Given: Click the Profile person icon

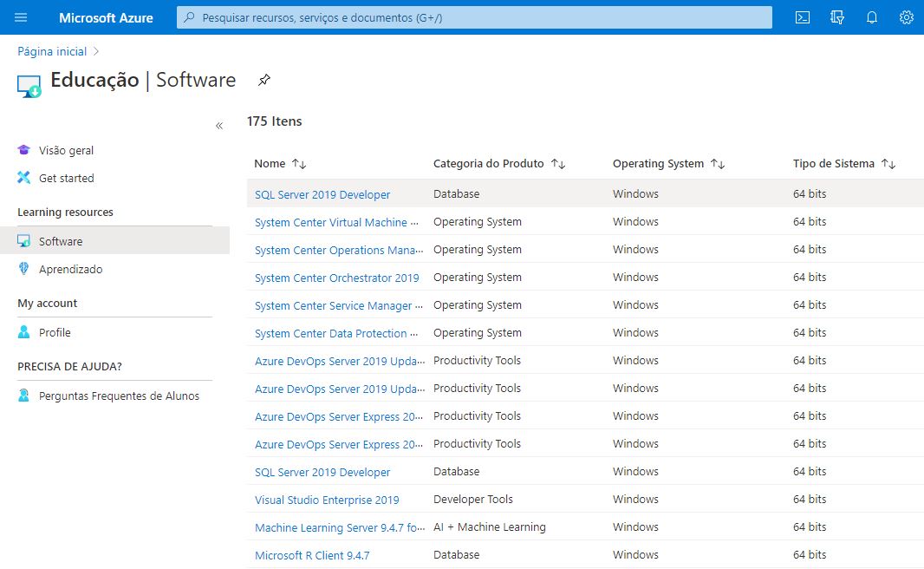Looking at the screenshot, I should [23, 332].
